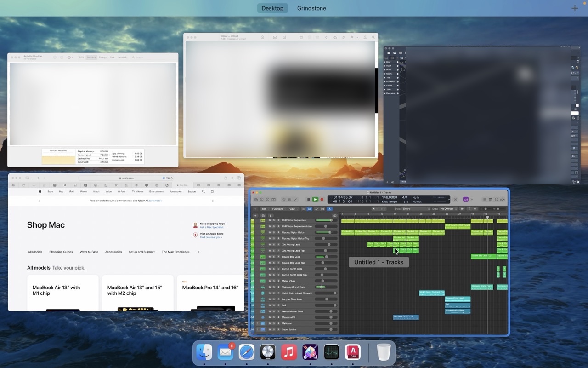Viewport: 588px width, 368px height.
Task: Open the View menu in the tracks header
Action: click(x=293, y=209)
